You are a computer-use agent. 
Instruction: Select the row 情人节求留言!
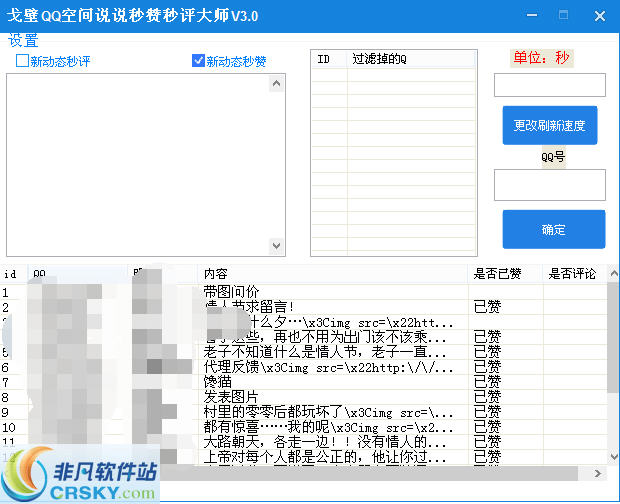303,307
